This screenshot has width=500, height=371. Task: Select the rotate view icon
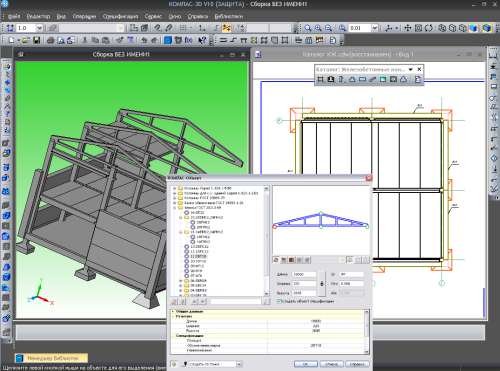pos(429,28)
